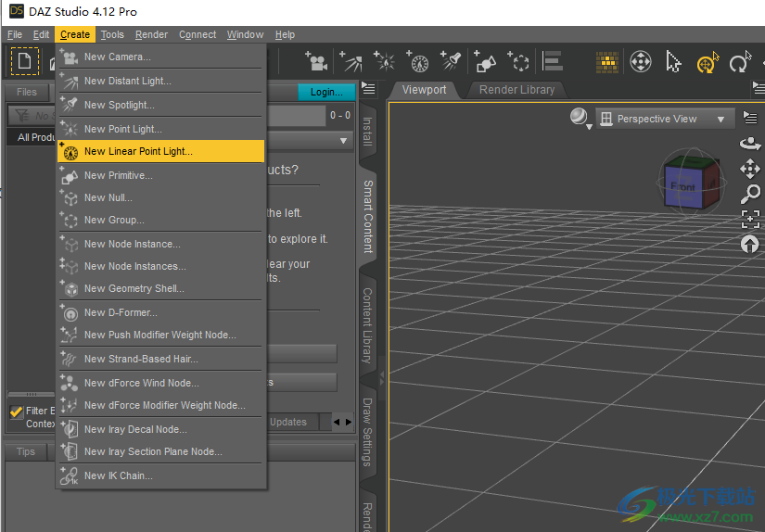The height and width of the screenshot is (532, 765).
Task: Open the Edit menu
Action: 41,34
